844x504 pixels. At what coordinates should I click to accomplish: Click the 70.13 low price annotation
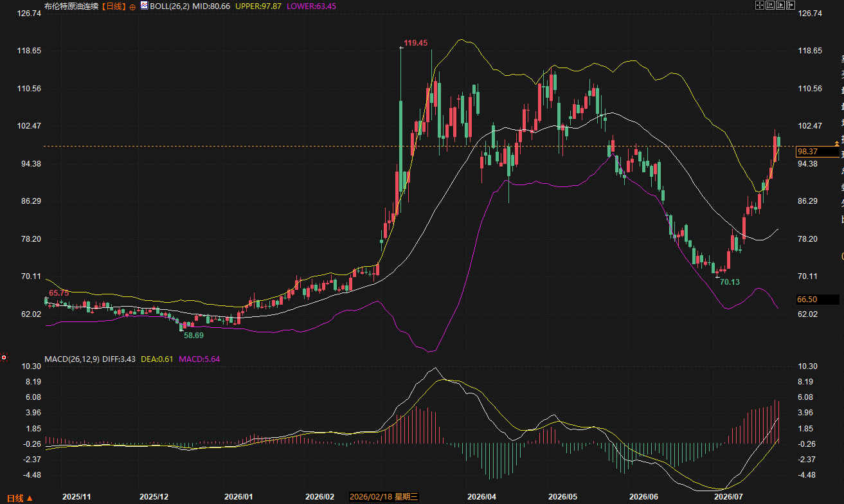pos(730,282)
